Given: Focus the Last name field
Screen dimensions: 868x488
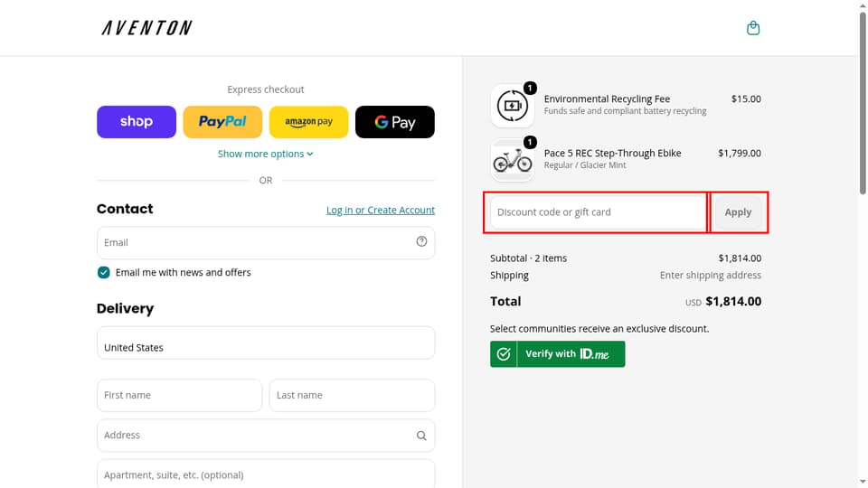Looking at the screenshot, I should (352, 395).
